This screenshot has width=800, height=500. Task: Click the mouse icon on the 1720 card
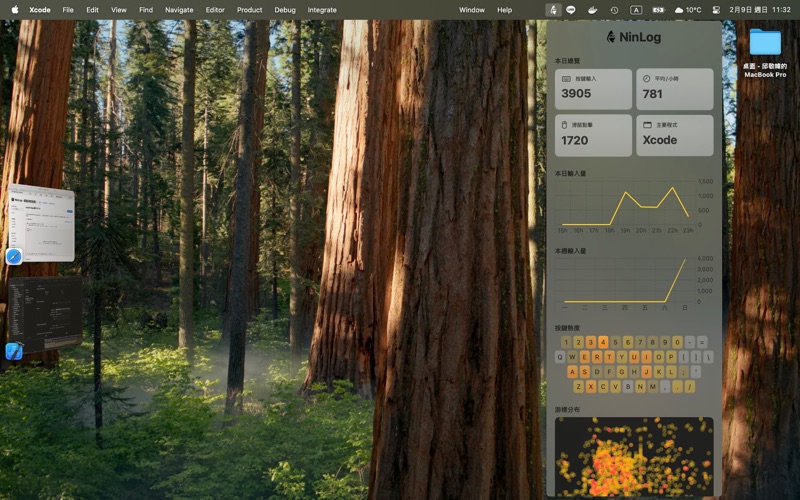point(564,125)
